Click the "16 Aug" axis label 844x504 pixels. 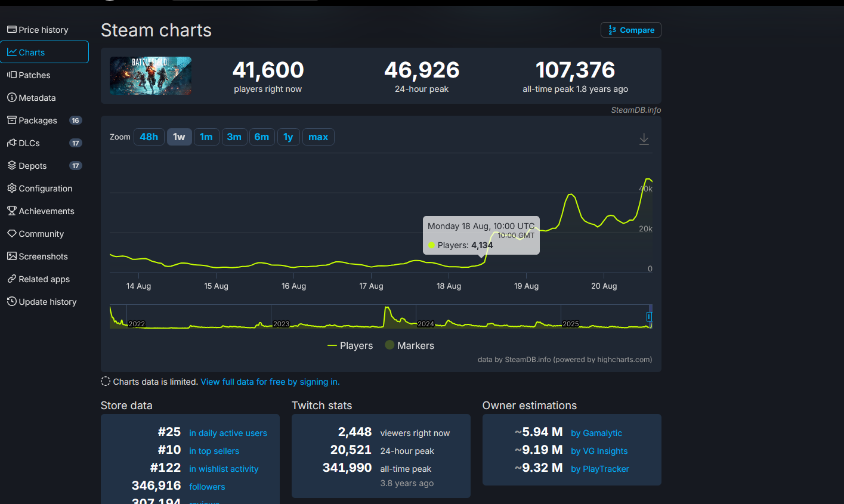coord(293,286)
